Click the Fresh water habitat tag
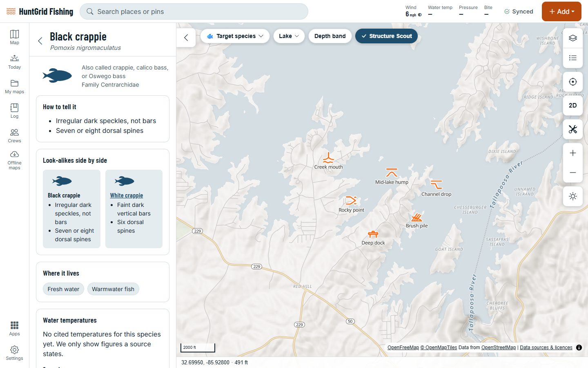This screenshot has width=588, height=368. click(x=63, y=289)
